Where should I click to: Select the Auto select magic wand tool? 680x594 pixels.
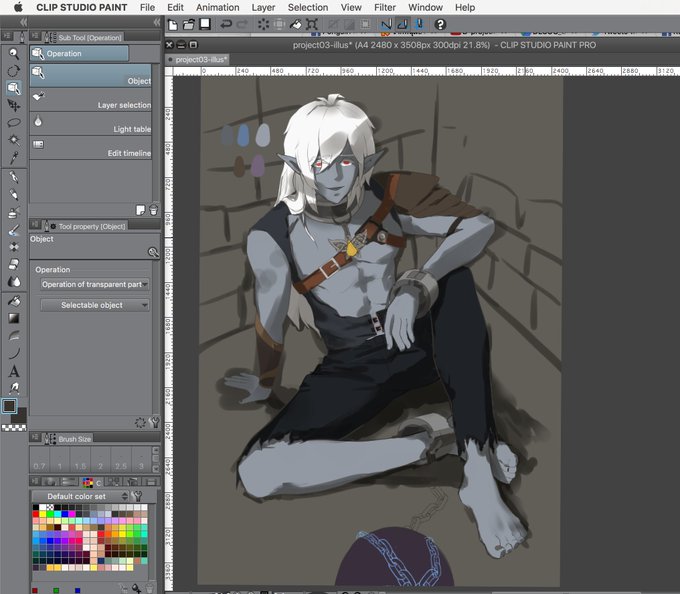(14, 140)
